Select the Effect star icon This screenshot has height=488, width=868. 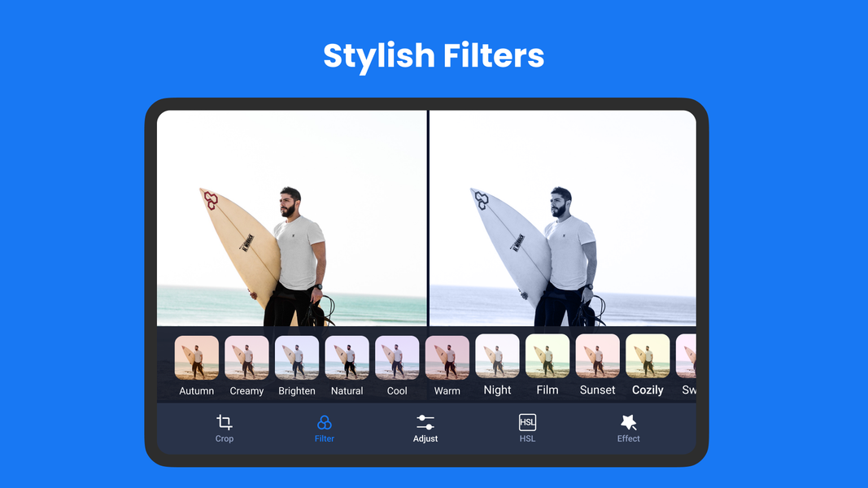(x=628, y=422)
